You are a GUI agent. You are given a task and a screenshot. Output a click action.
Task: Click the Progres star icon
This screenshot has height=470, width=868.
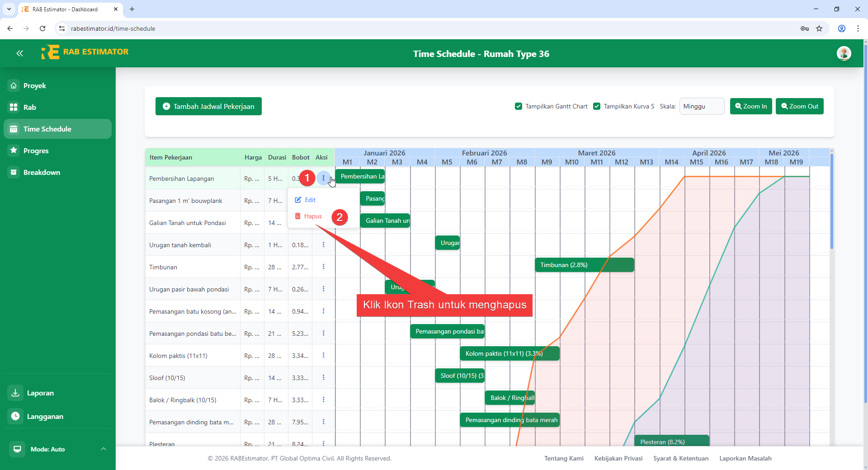14,150
